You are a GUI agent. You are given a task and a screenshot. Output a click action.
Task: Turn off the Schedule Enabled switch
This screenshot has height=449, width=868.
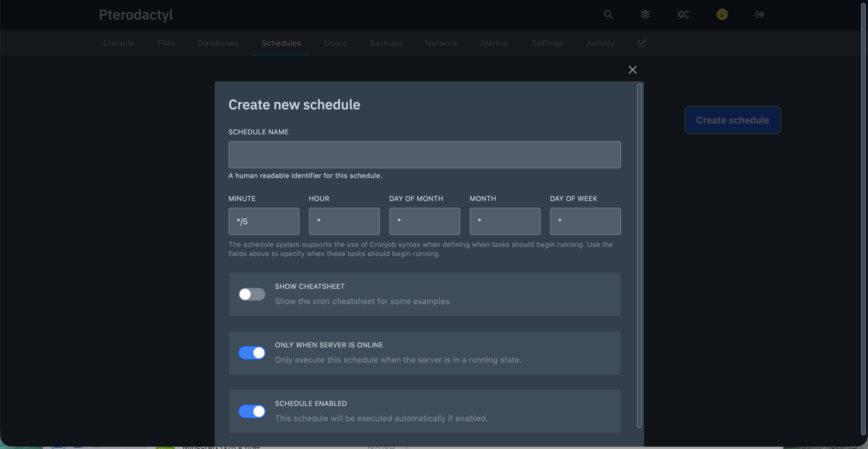[252, 412]
